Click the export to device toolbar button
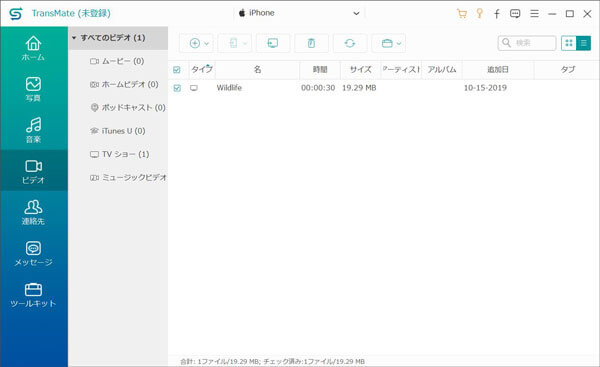The width and height of the screenshot is (600, 367). coord(233,43)
